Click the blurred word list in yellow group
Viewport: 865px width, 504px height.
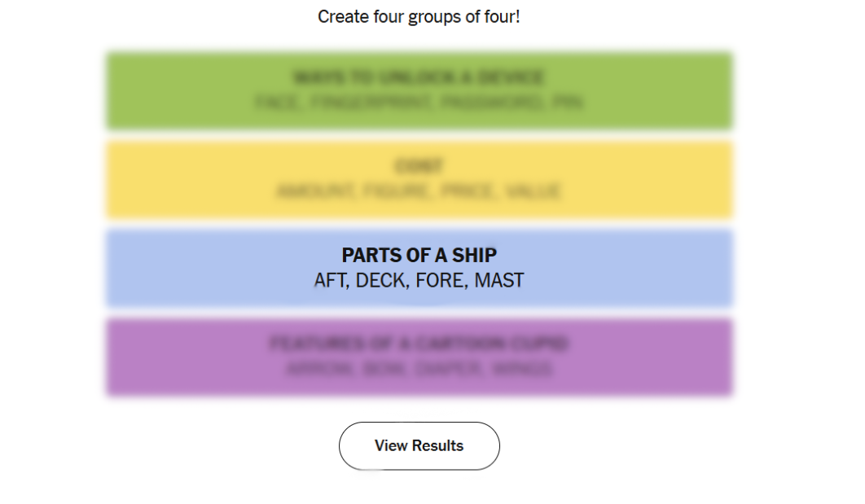pos(419,192)
